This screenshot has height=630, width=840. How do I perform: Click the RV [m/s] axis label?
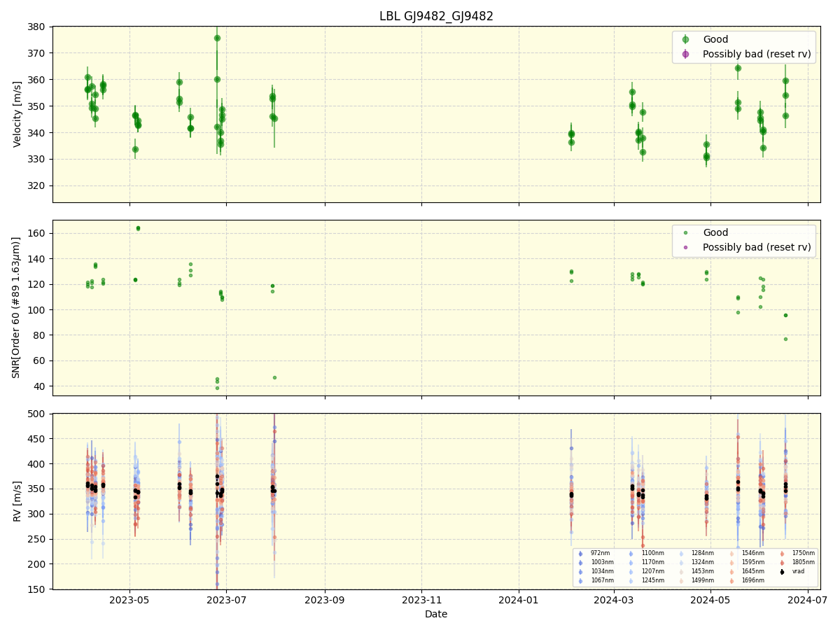click(x=17, y=501)
